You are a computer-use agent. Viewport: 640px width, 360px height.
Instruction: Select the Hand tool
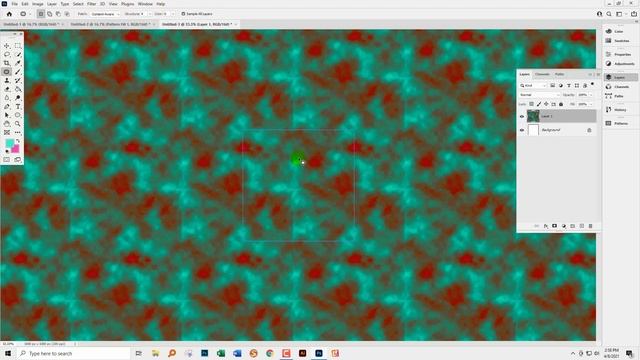tap(7, 124)
